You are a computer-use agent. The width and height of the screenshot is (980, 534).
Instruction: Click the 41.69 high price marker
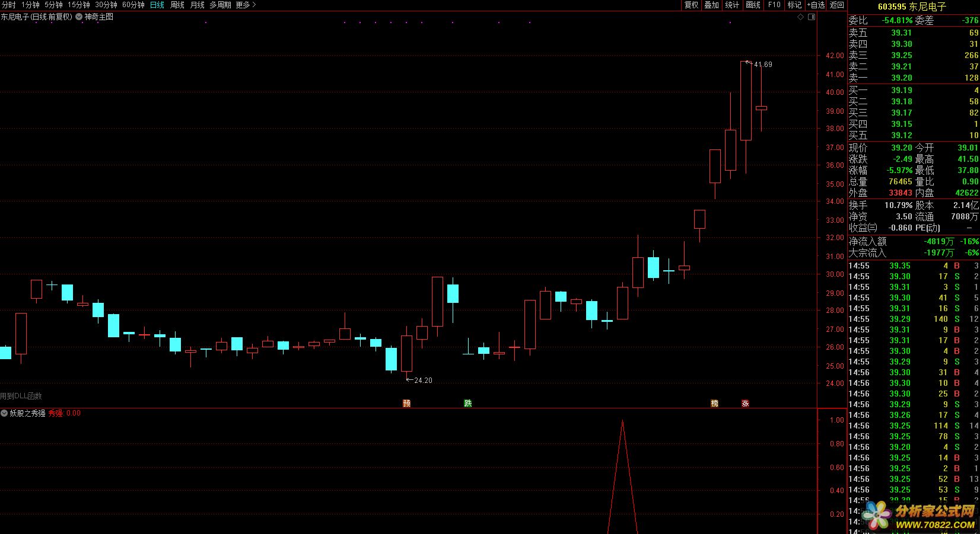click(x=762, y=65)
